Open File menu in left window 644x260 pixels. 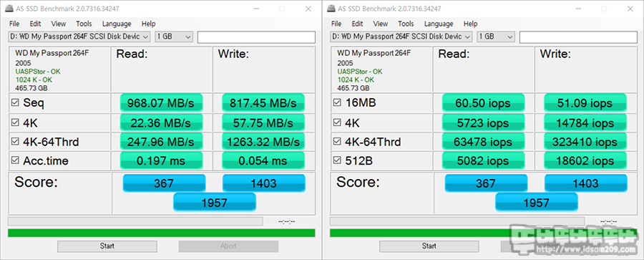pyautogui.click(x=14, y=24)
